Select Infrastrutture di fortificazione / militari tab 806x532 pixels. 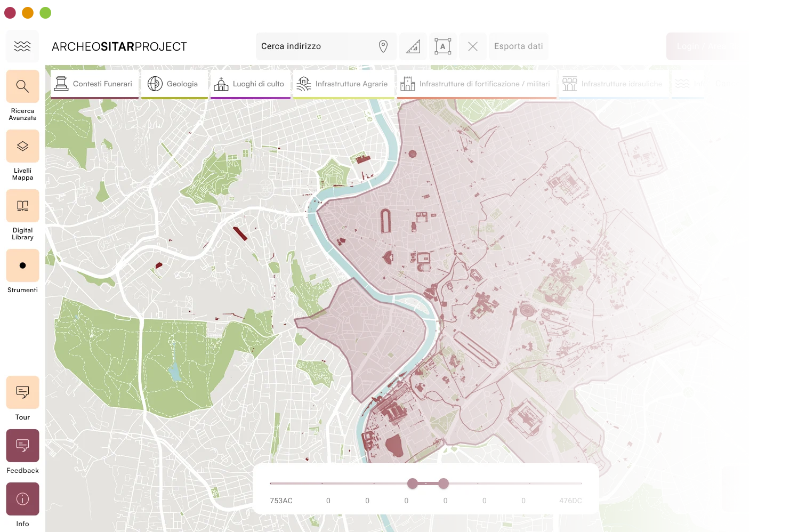point(476,84)
